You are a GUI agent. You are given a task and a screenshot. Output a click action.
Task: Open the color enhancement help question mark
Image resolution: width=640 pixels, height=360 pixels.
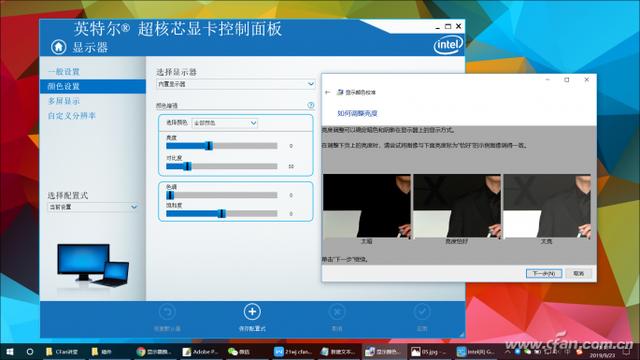(x=311, y=105)
